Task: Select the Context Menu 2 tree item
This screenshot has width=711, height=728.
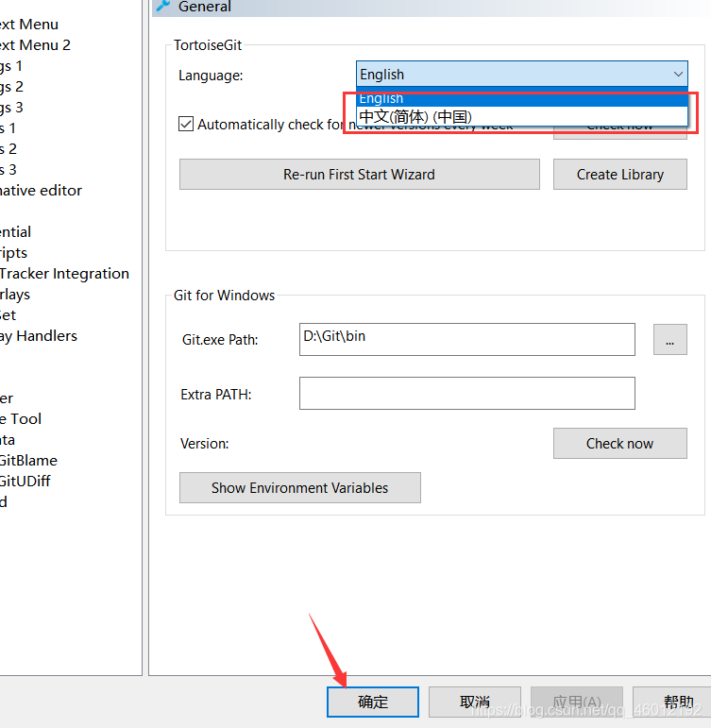Action: click(x=35, y=45)
